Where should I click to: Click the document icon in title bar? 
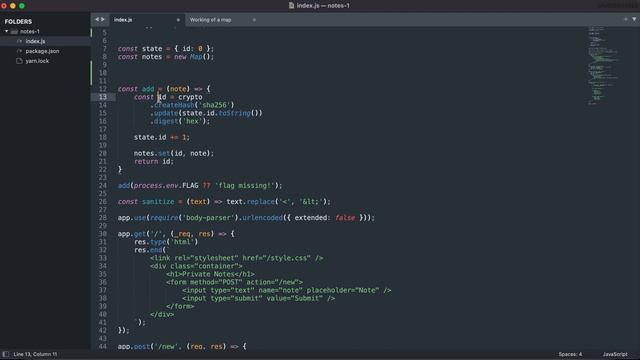291,5
